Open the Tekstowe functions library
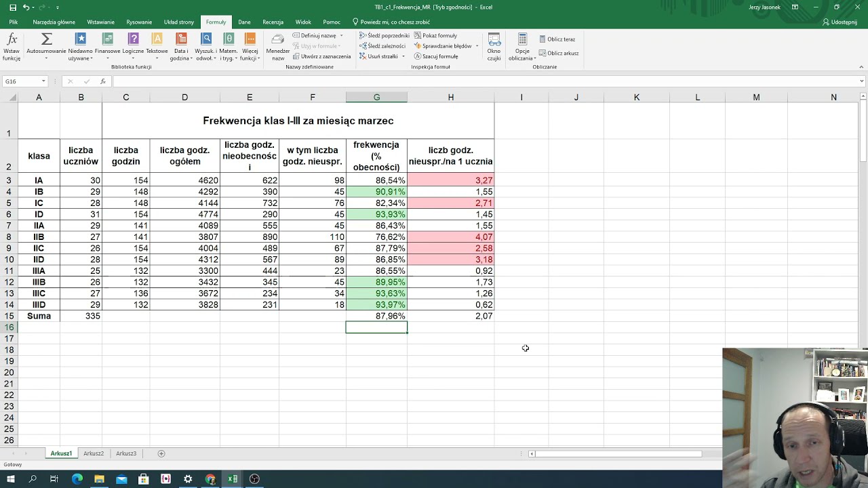 point(157,46)
